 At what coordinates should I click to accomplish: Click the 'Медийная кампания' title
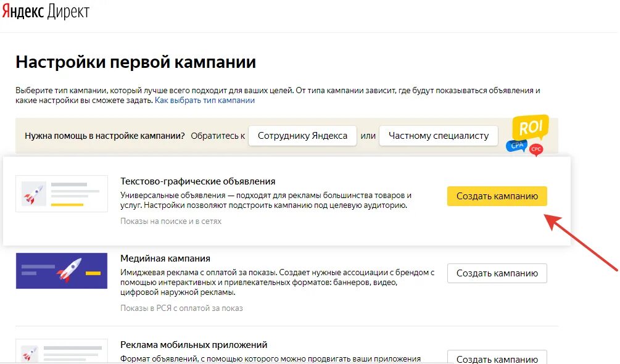point(165,259)
